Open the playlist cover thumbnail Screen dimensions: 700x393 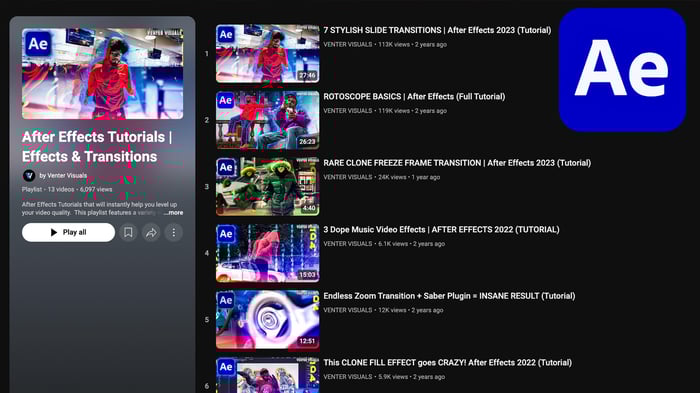click(102, 74)
